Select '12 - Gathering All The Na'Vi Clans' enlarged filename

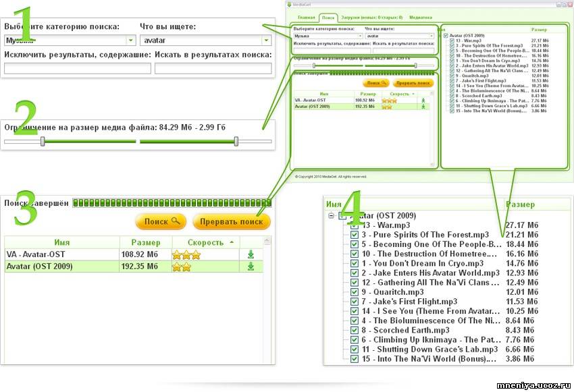[430, 282]
